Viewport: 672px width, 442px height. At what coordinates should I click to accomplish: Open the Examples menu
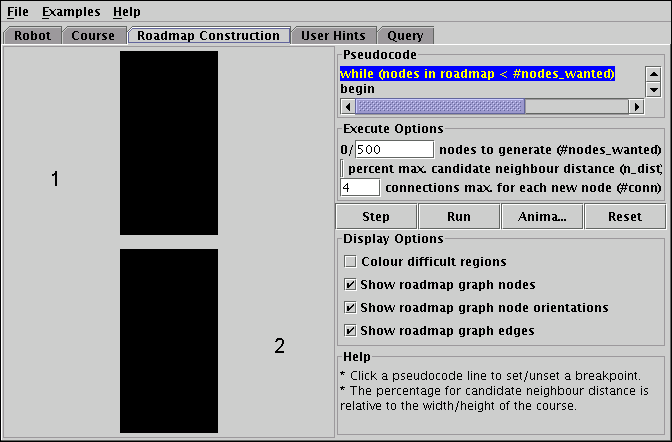pos(71,12)
